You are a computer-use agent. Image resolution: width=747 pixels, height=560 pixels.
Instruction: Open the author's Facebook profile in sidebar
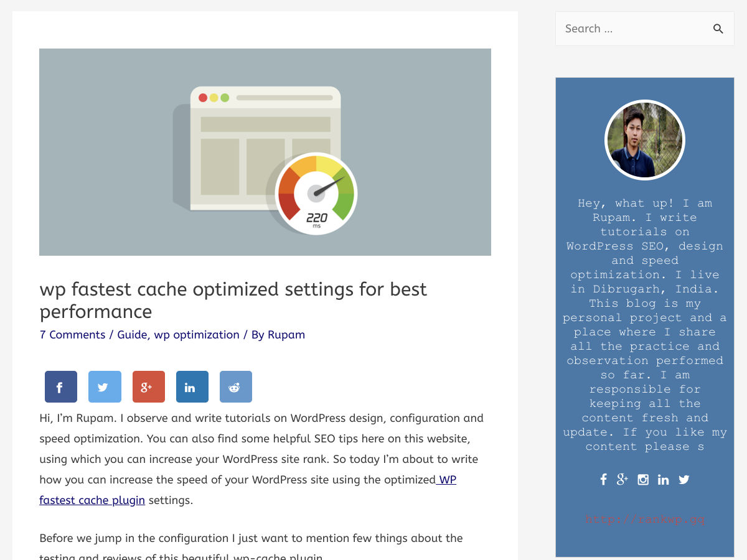pos(603,479)
